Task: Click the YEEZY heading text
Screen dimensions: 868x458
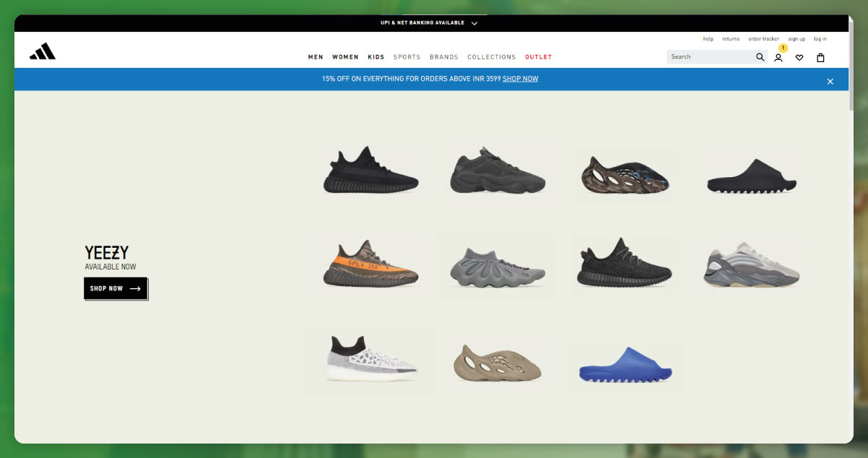Action: click(x=107, y=253)
